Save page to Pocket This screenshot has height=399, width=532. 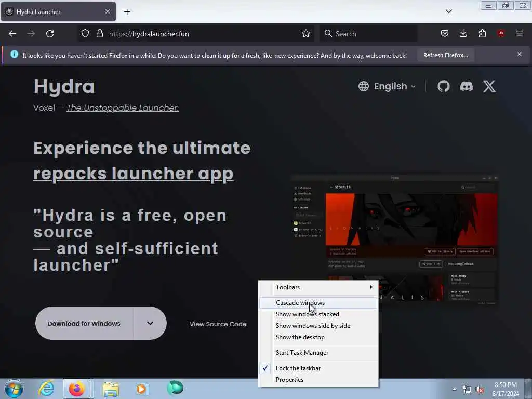(x=445, y=34)
